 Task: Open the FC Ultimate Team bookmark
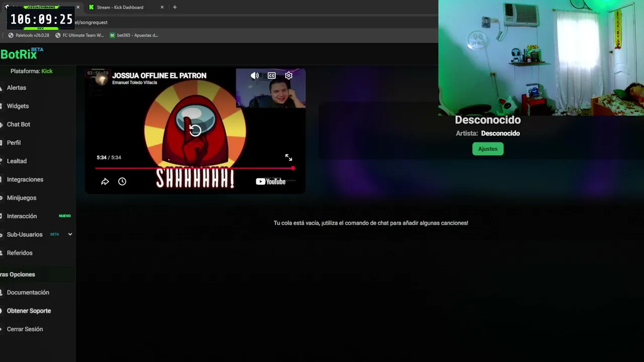pos(79,35)
